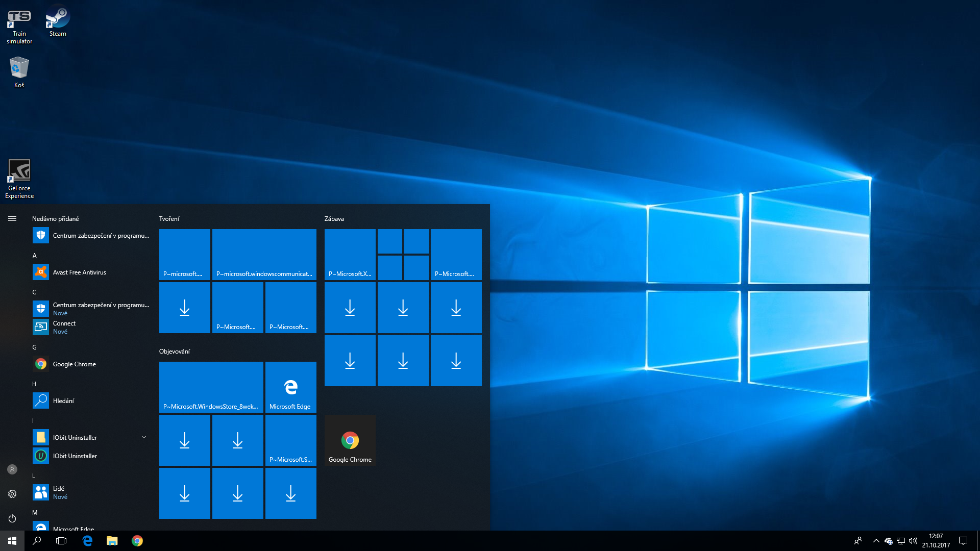
Task: Open Settings gear in Start sidebar
Action: tap(12, 494)
